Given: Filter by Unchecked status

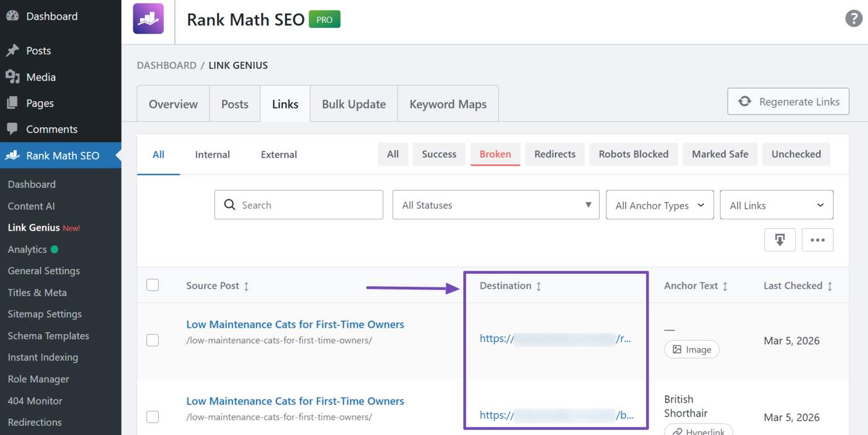Looking at the screenshot, I should (796, 154).
